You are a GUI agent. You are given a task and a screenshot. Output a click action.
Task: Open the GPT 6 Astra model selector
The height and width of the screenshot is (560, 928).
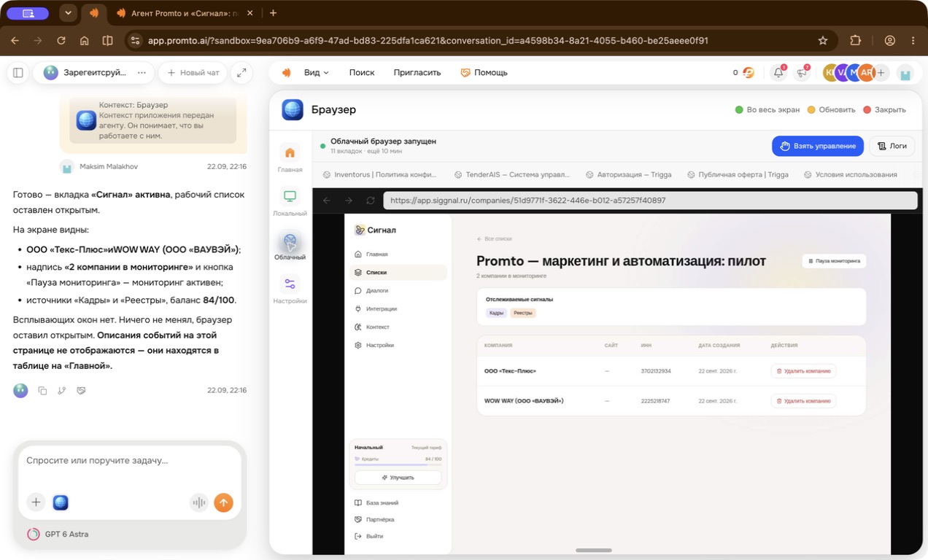pyautogui.click(x=58, y=534)
